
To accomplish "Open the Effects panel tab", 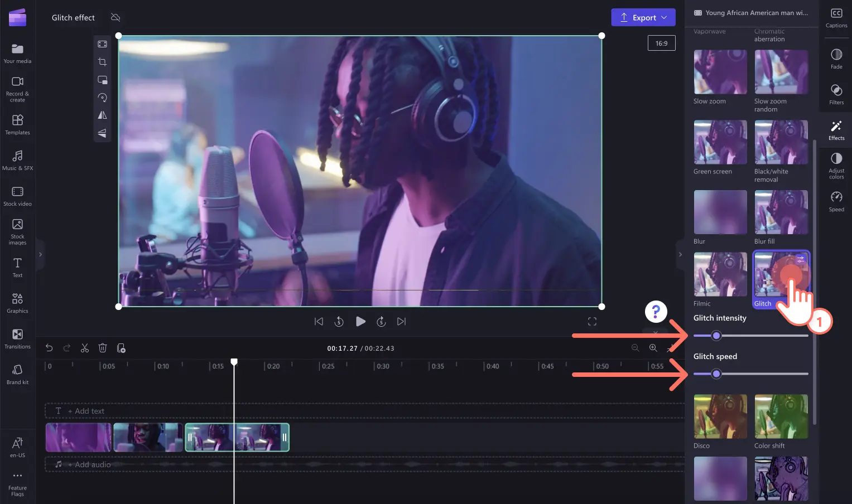I will [836, 130].
